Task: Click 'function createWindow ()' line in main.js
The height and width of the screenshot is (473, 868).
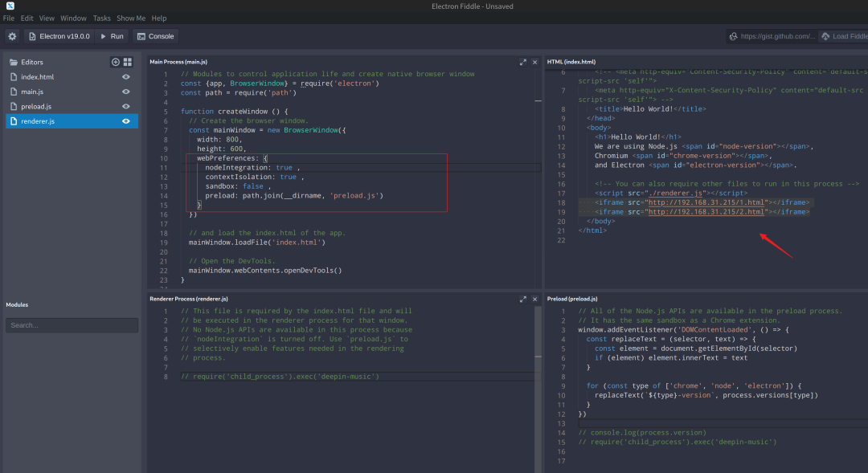Action: (x=234, y=111)
